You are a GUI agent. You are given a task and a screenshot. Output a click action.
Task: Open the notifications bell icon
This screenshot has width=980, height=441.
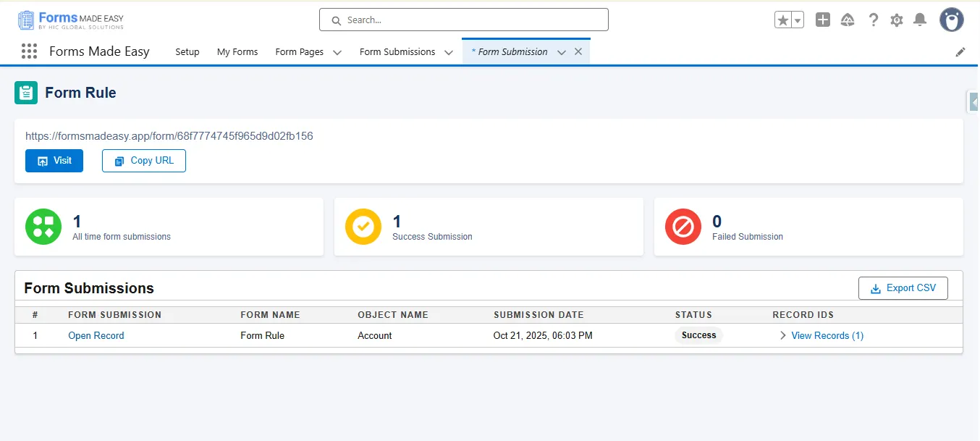click(x=920, y=20)
